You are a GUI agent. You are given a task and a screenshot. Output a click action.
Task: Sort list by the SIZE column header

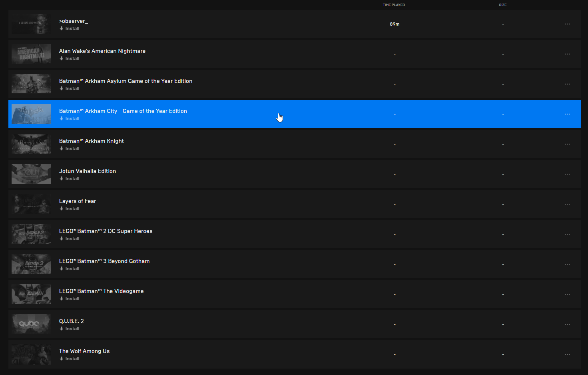click(503, 5)
